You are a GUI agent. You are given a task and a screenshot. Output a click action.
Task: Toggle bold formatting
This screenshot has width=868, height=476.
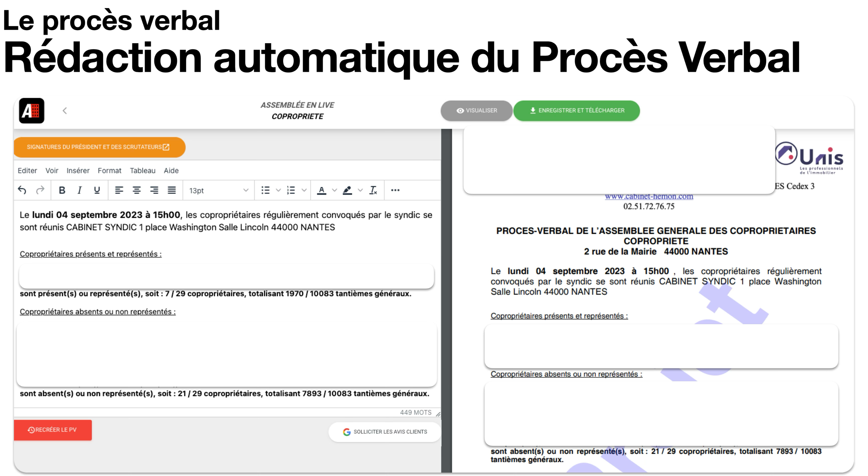[x=62, y=190]
